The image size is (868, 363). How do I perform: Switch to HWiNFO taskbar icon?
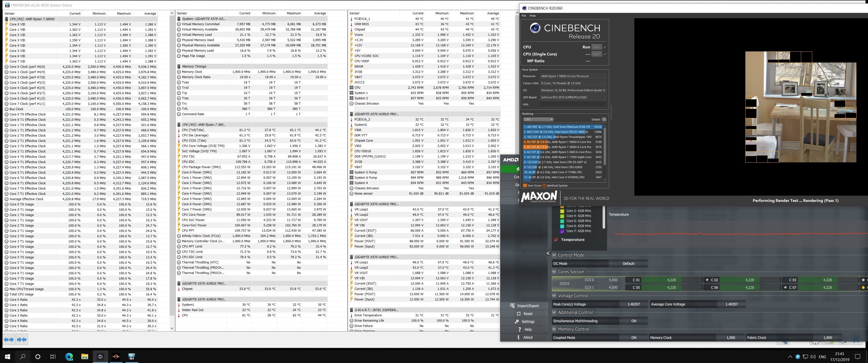click(131, 357)
